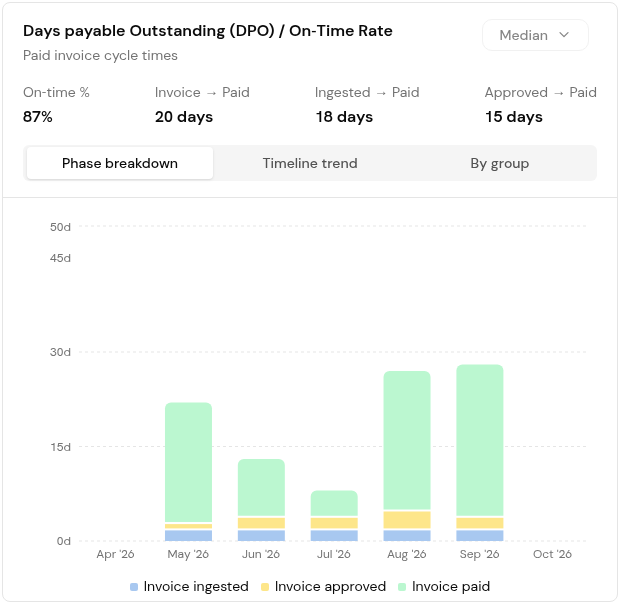Toggle Invoice paid legend entry
The image size is (620, 604).
click(x=444, y=586)
